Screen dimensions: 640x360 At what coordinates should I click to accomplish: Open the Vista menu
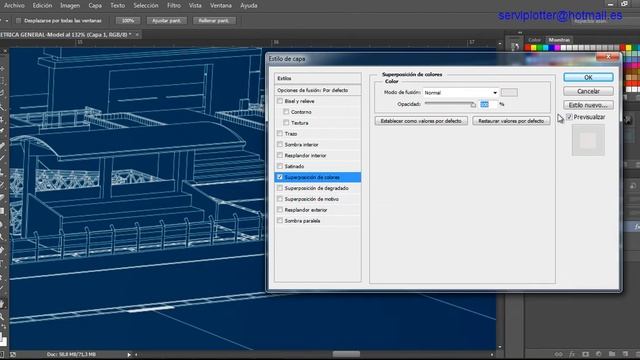(x=195, y=5)
